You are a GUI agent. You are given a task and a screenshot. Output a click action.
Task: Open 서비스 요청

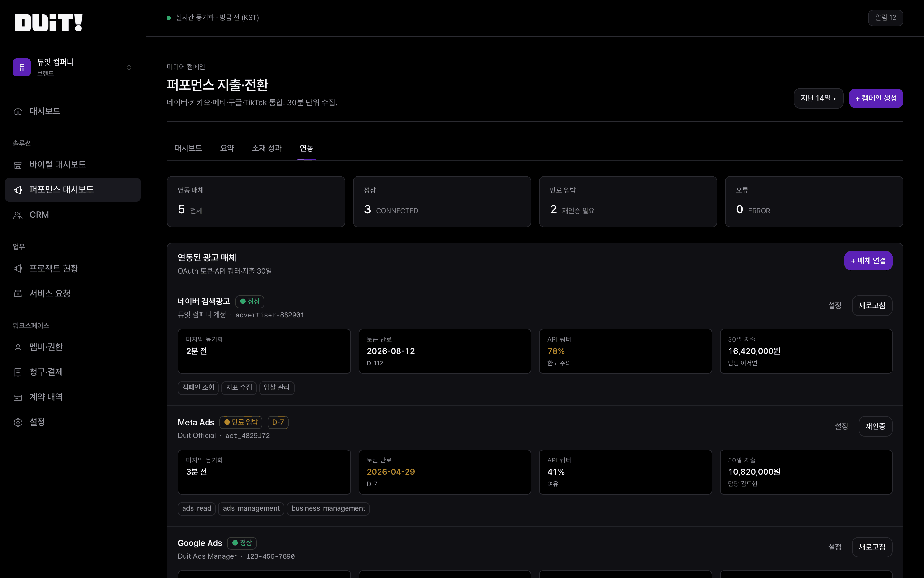tap(73, 293)
